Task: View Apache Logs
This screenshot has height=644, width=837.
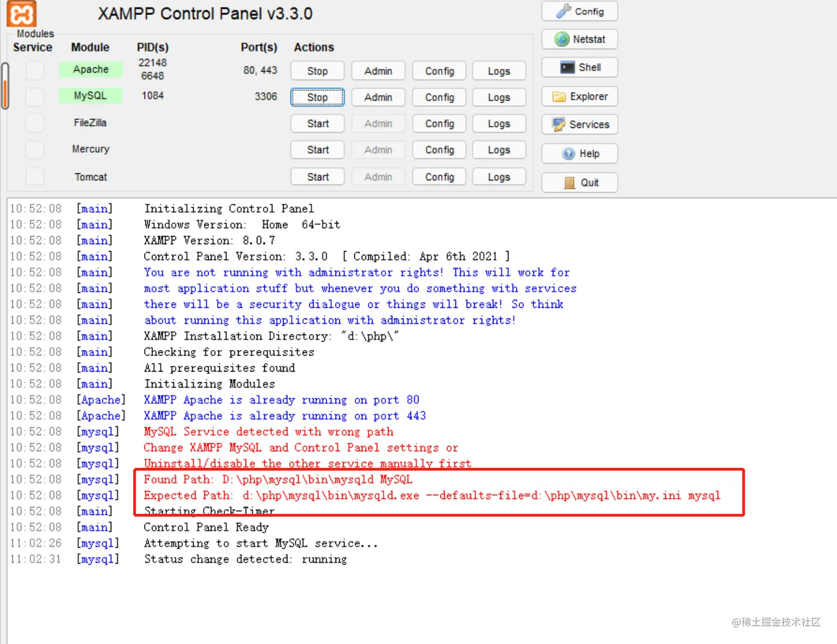Action: 499,71
